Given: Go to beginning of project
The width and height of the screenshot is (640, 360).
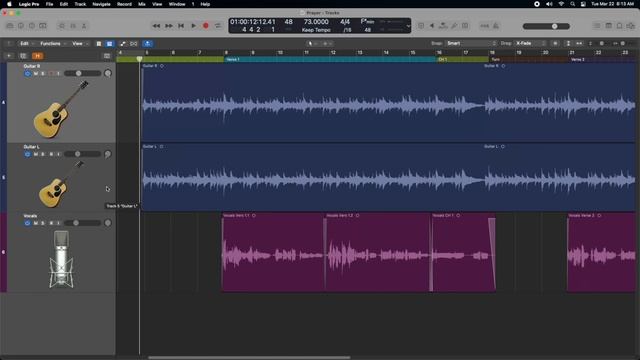Looking at the screenshot, I should pyautogui.click(x=181, y=26).
